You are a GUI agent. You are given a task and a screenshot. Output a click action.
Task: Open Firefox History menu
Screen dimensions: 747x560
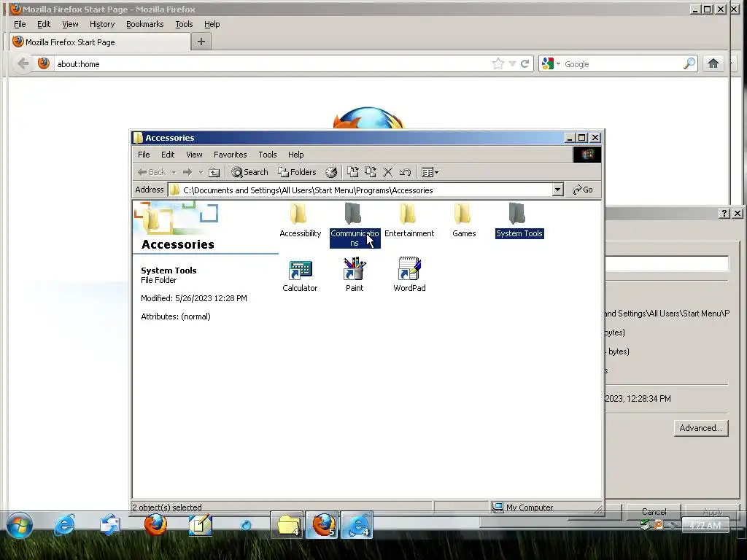pyautogui.click(x=102, y=24)
